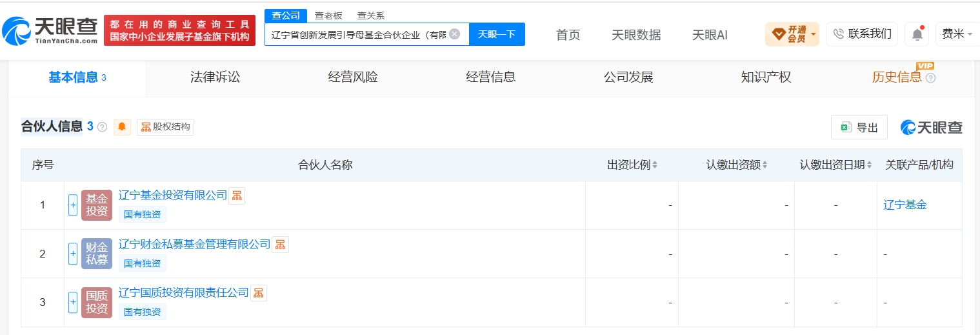The height and width of the screenshot is (335, 980).
Task: Expand row 1 with the plus button
Action: (x=73, y=205)
